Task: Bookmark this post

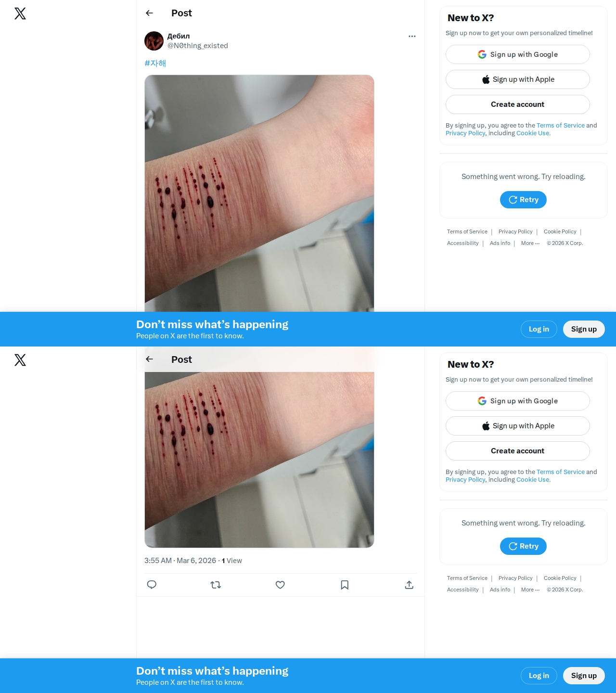Action: [x=345, y=585]
